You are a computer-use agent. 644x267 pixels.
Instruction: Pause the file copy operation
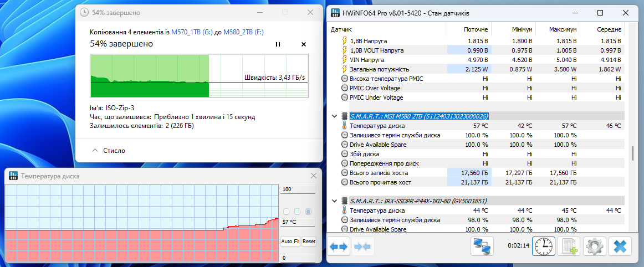tap(278, 44)
